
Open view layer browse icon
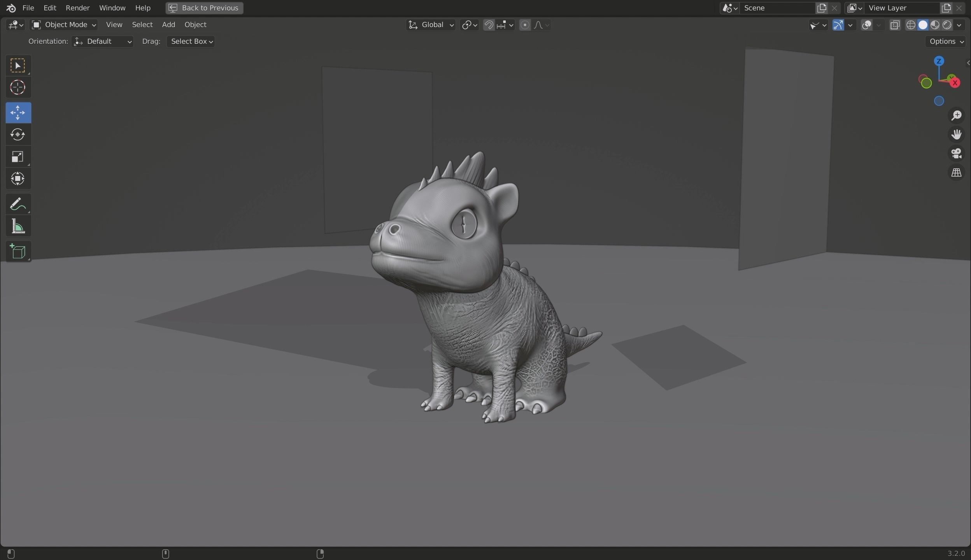click(855, 8)
